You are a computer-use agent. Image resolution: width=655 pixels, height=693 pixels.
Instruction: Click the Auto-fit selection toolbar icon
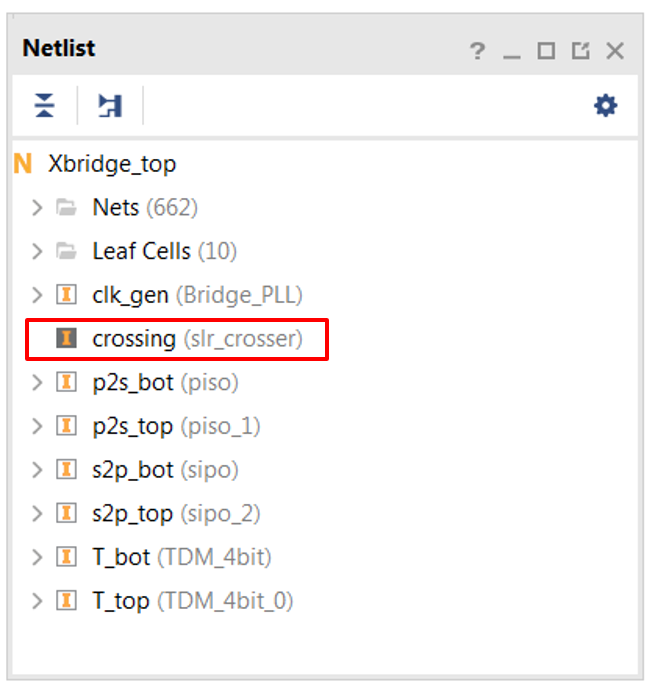(x=110, y=106)
